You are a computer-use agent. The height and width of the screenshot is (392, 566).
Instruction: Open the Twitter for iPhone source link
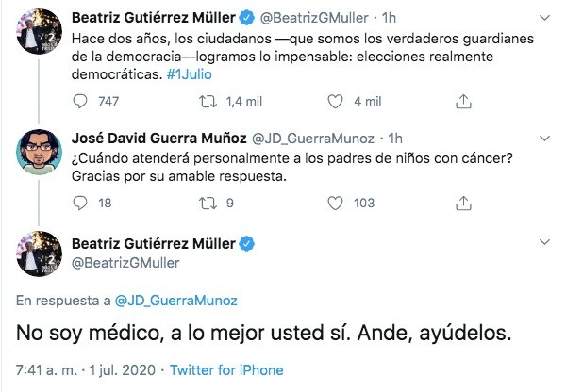pyautogui.click(x=226, y=370)
